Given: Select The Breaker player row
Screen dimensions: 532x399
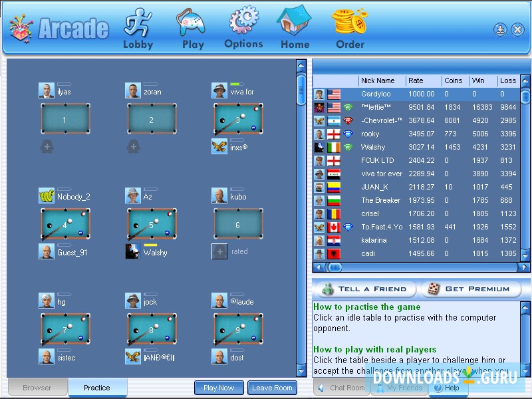Looking at the screenshot, I should pos(416,200).
